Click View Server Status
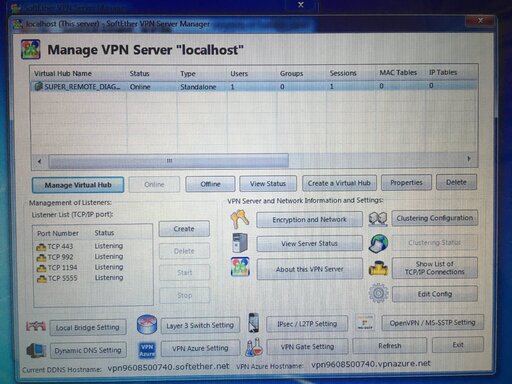The height and width of the screenshot is (384, 512). (x=310, y=244)
